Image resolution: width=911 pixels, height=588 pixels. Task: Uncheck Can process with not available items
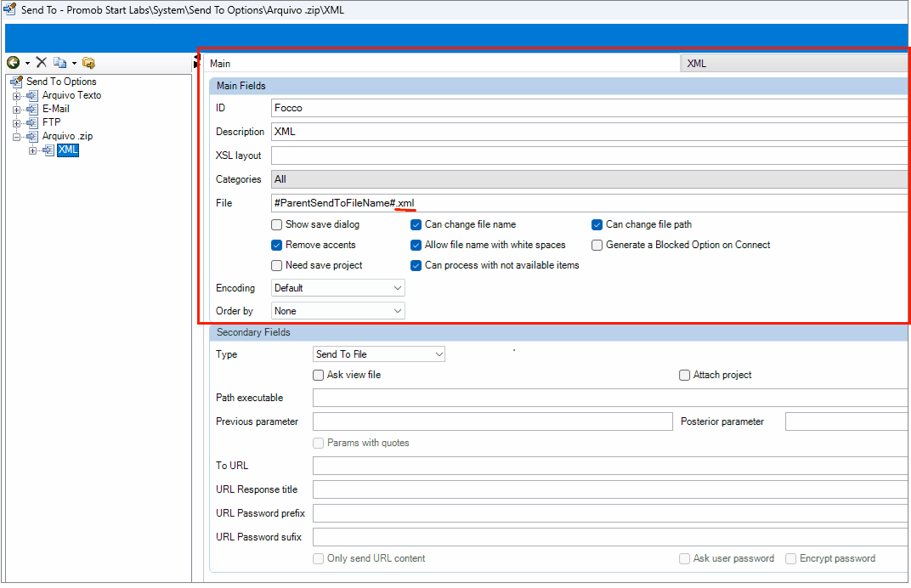(x=416, y=265)
